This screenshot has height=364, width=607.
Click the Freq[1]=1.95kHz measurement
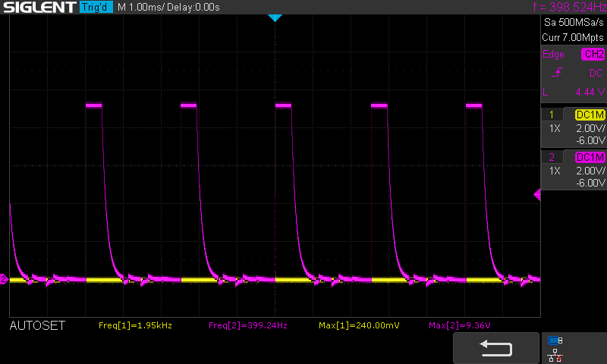[135, 326]
